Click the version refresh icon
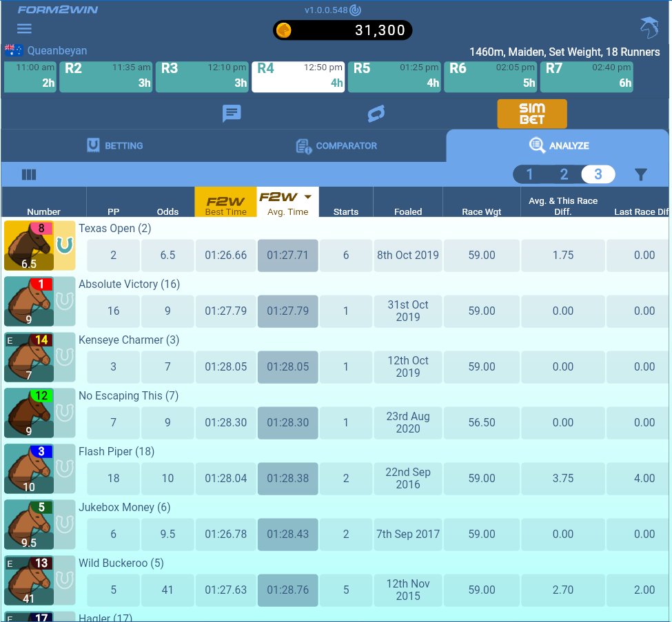The image size is (672, 622). point(355,10)
